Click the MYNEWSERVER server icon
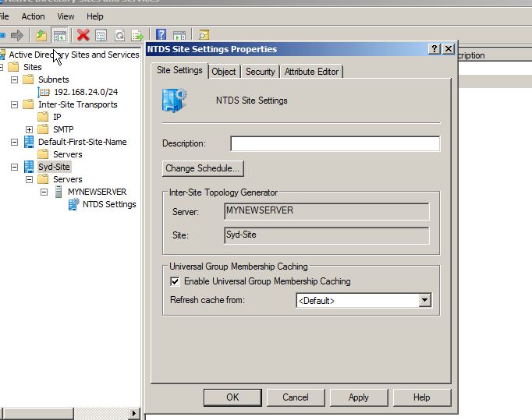The width and height of the screenshot is (532, 420). pyautogui.click(x=59, y=192)
